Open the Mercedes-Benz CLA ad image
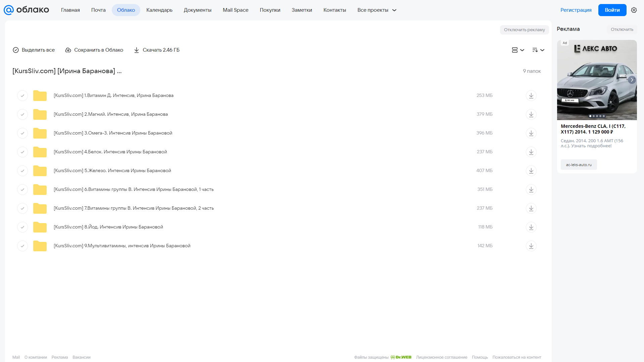Screen dimensions: 644x362 coord(597,80)
